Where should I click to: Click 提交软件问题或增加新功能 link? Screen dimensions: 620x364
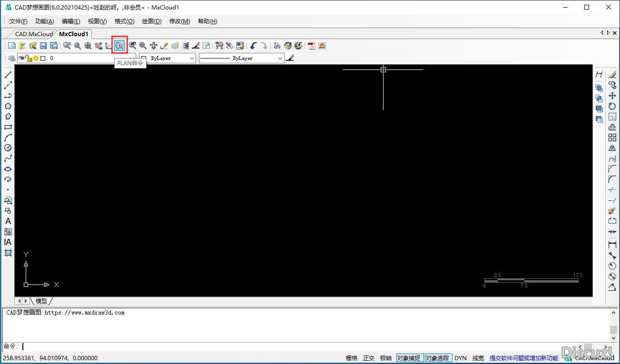523,358
